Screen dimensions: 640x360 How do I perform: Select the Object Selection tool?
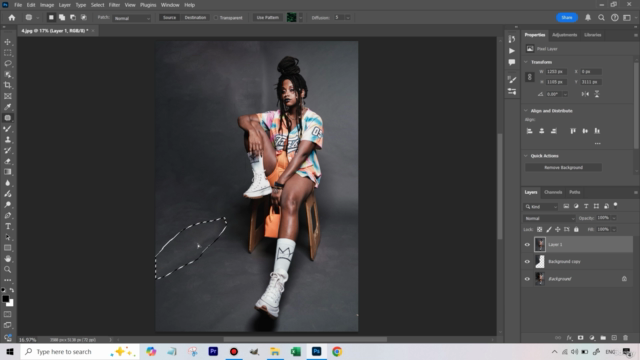(8, 74)
